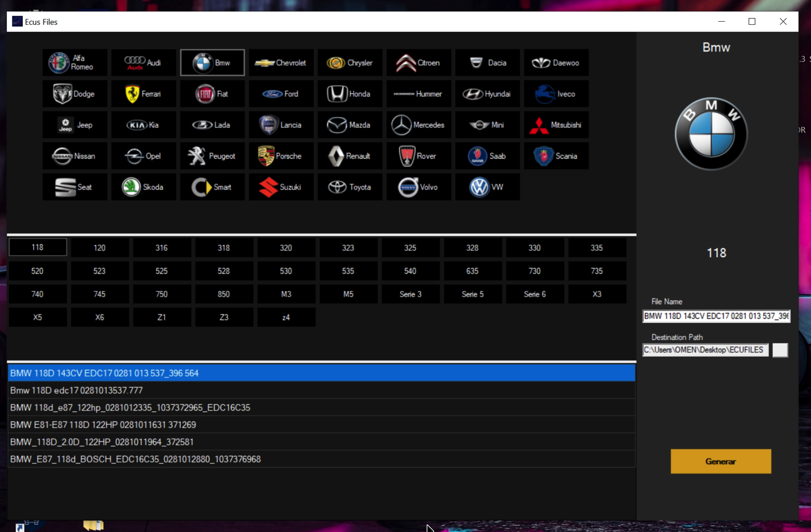Viewport: 811px width, 532px height.
Task: Click the Generar button
Action: point(721,461)
